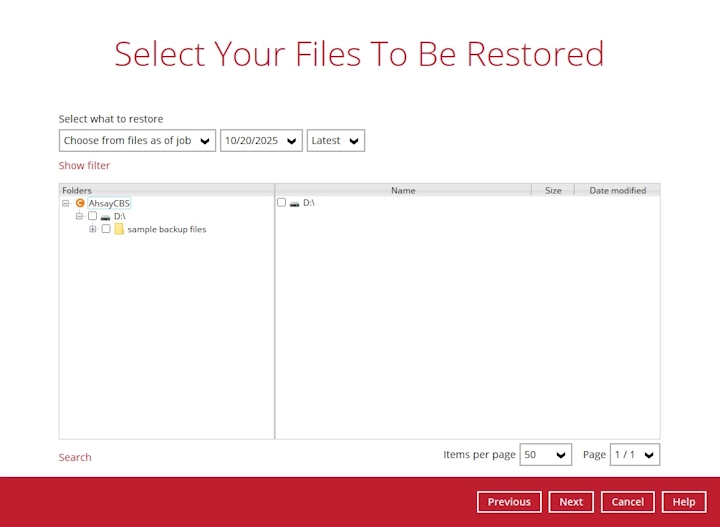Select the D:\ label in Folders tree
The height and width of the screenshot is (527, 720).
119,216
